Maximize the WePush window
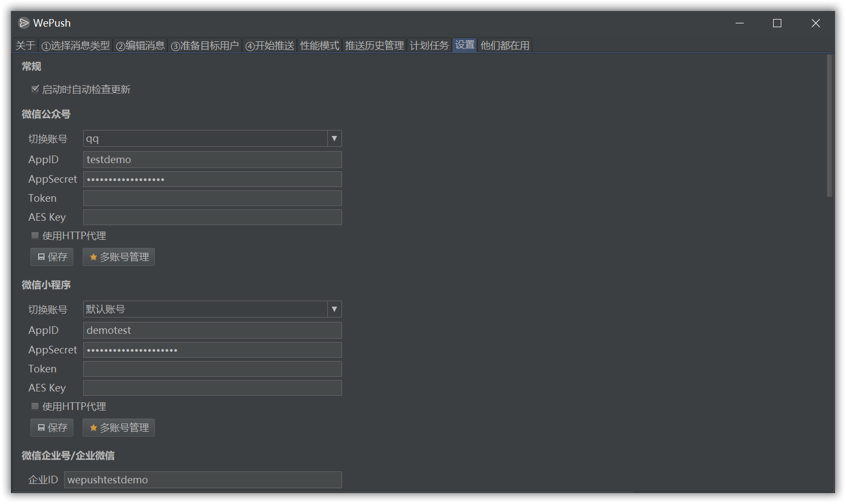846x504 pixels. point(777,23)
